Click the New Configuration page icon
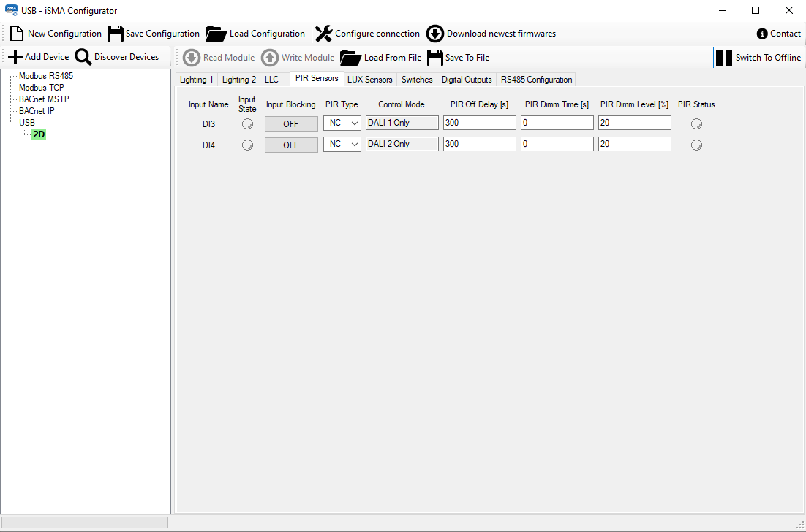 17,34
